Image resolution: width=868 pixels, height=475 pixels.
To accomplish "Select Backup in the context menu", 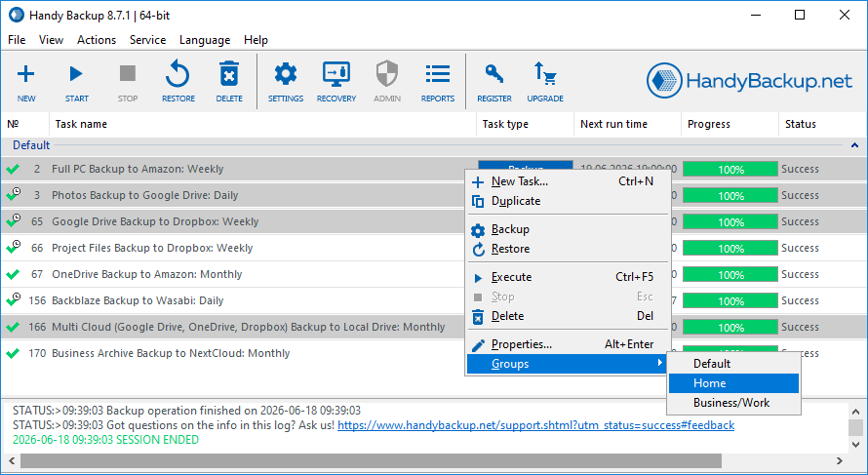I will [x=568, y=229].
